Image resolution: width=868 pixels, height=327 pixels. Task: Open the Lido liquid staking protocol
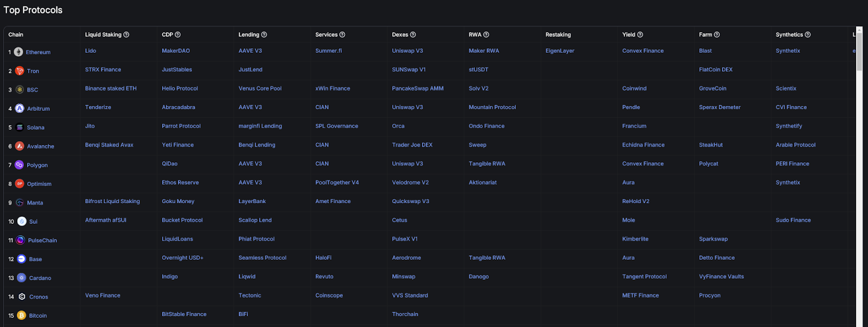pos(91,51)
